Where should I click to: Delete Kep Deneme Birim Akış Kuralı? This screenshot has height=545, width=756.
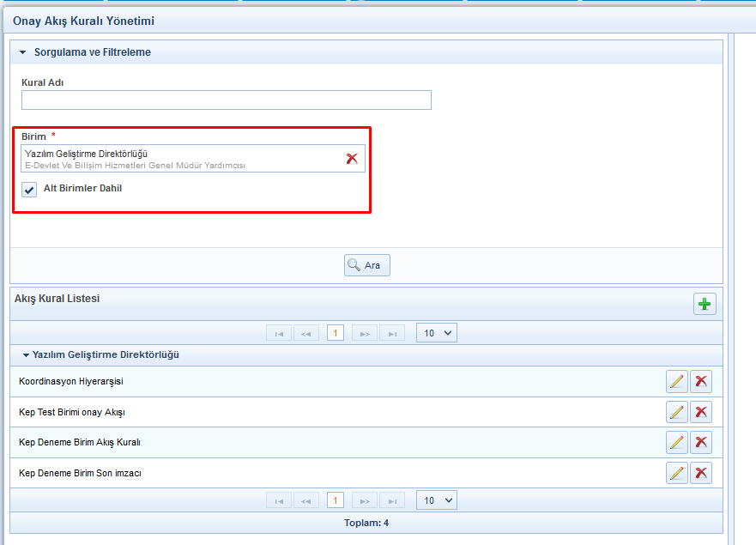[701, 442]
